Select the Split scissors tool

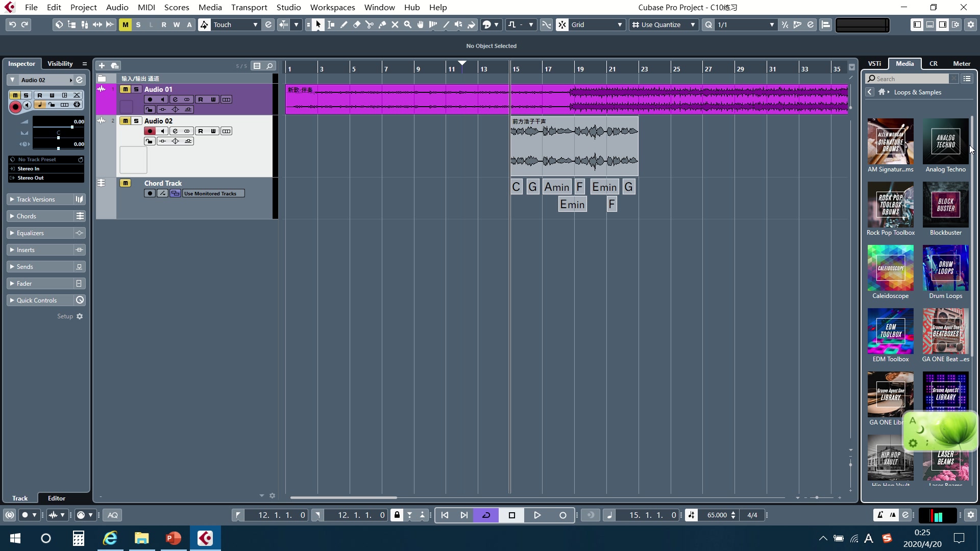point(370,24)
